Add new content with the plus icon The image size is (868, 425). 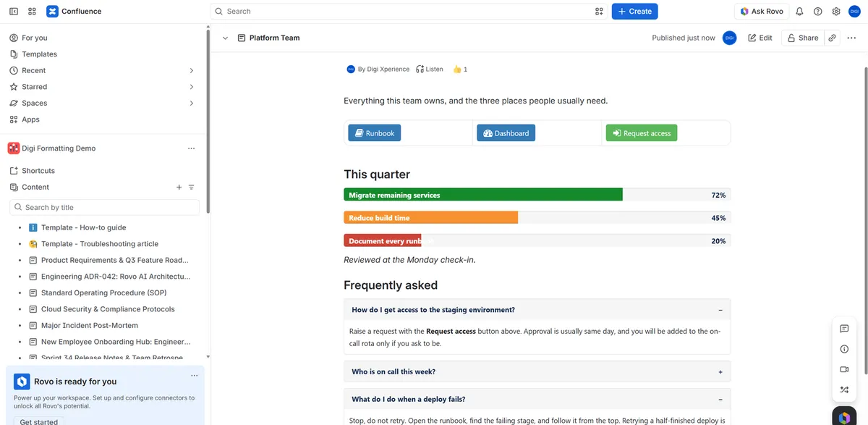tap(179, 187)
